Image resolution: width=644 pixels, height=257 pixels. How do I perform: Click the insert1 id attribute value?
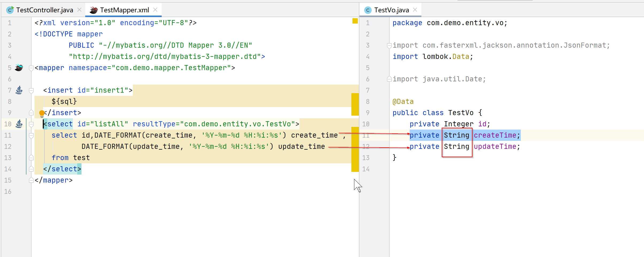point(109,90)
